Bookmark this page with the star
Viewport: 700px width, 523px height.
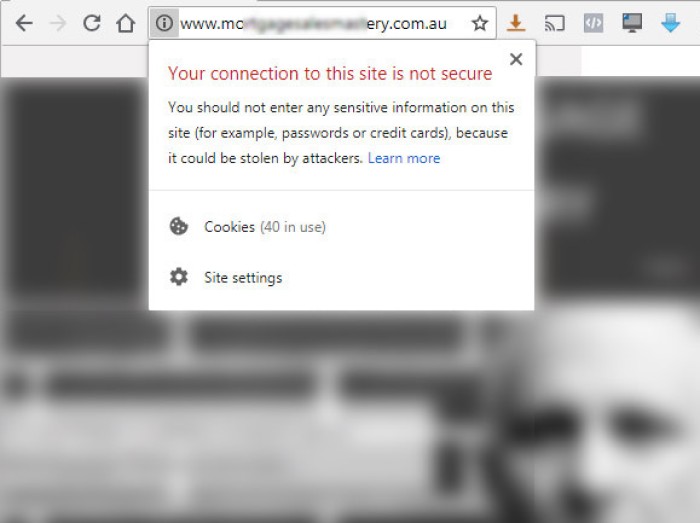(x=479, y=23)
